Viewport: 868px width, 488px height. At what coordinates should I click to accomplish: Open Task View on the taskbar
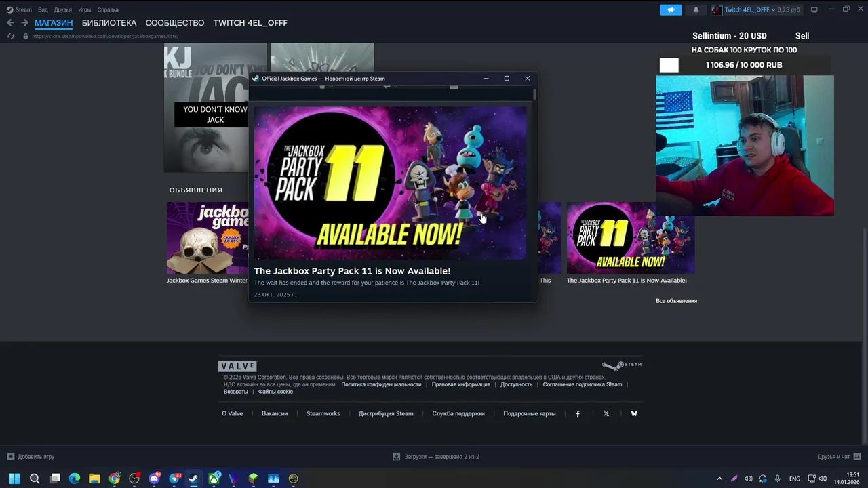click(x=55, y=479)
